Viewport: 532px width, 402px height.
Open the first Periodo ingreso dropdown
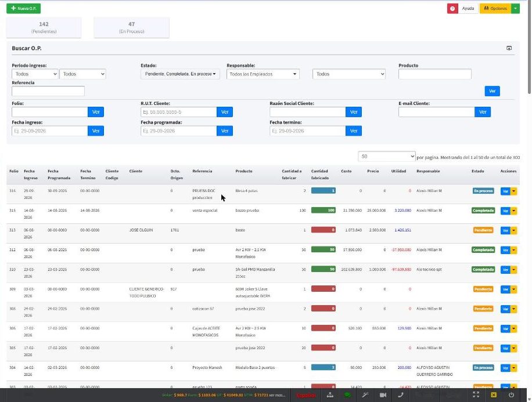(35, 74)
